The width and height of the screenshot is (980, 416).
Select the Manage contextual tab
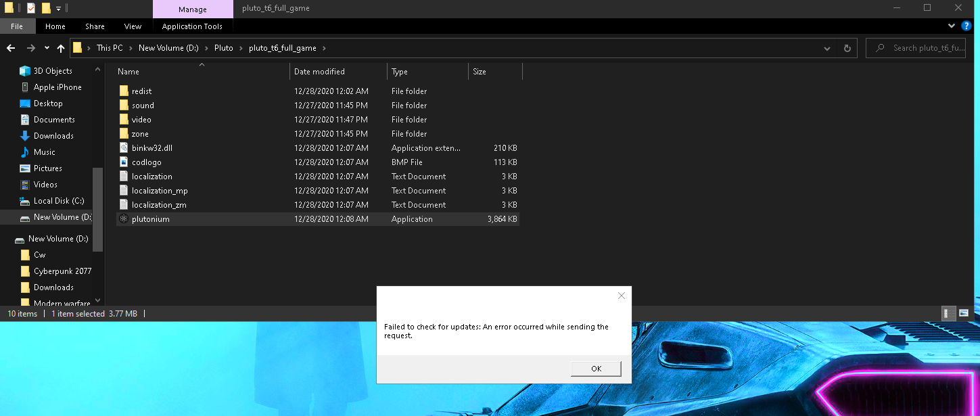point(192,9)
